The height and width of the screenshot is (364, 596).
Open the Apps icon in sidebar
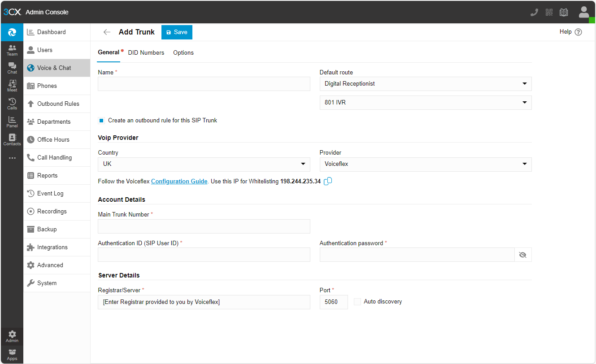12,354
